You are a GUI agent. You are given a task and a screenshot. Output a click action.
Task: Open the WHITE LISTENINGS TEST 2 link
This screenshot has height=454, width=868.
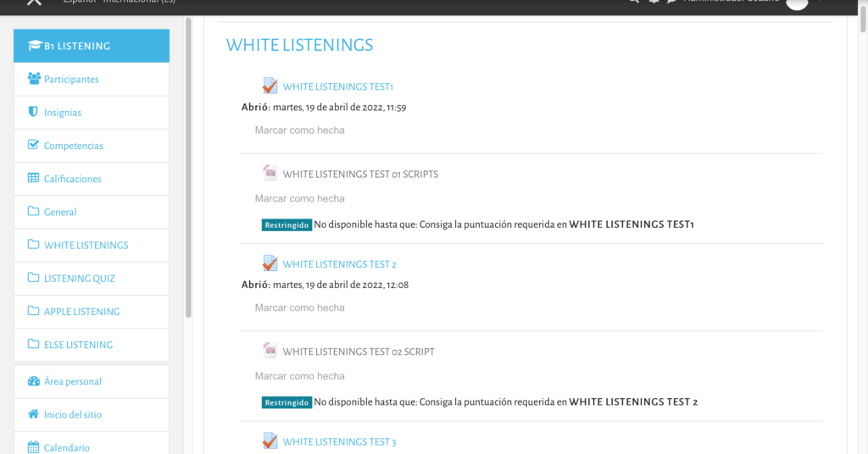tap(339, 264)
